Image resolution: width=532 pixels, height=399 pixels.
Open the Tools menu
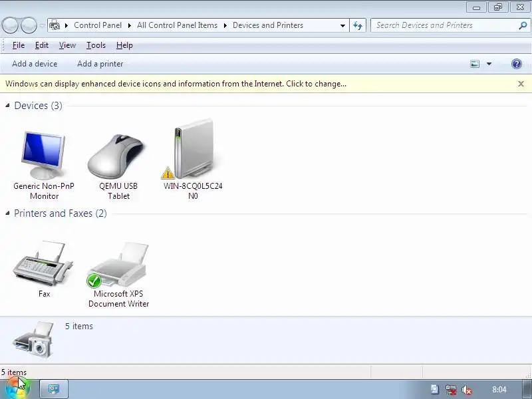tap(96, 45)
